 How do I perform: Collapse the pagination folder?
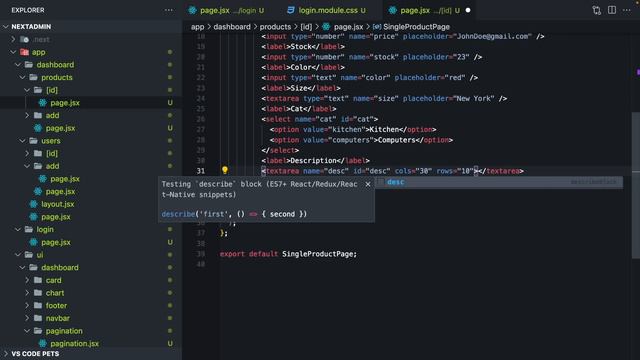[x=27, y=331]
